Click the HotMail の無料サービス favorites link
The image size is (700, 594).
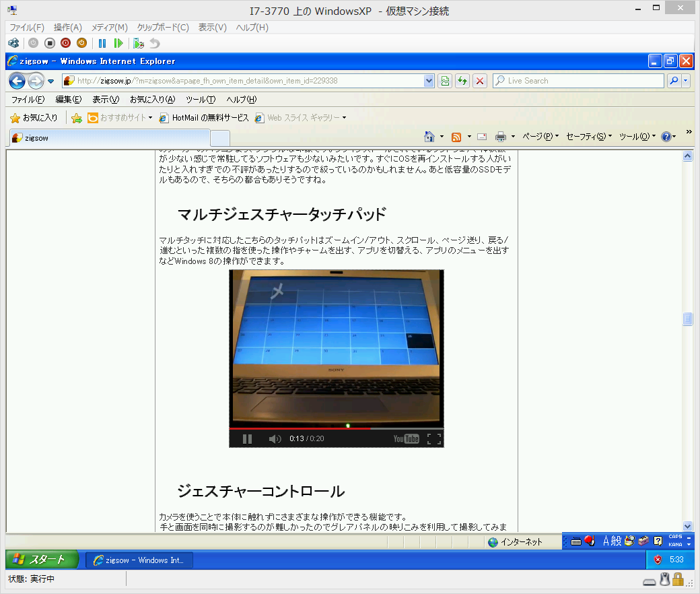coord(204,118)
